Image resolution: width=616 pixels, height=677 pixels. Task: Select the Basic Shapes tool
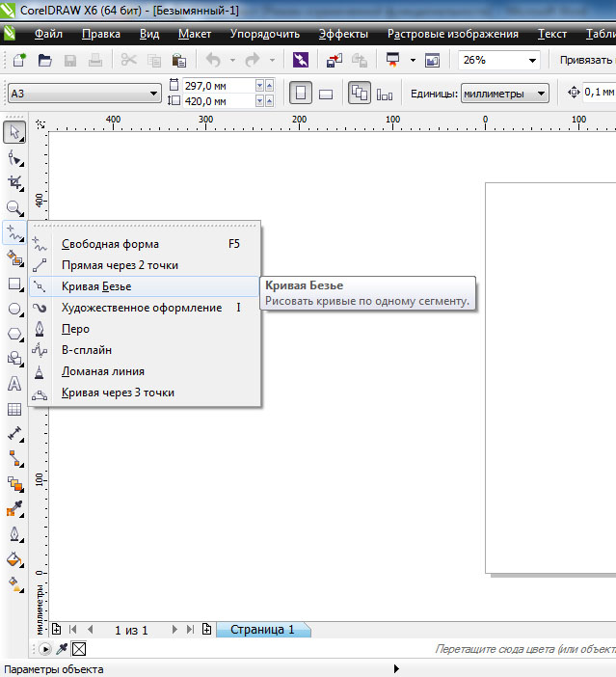(15, 359)
